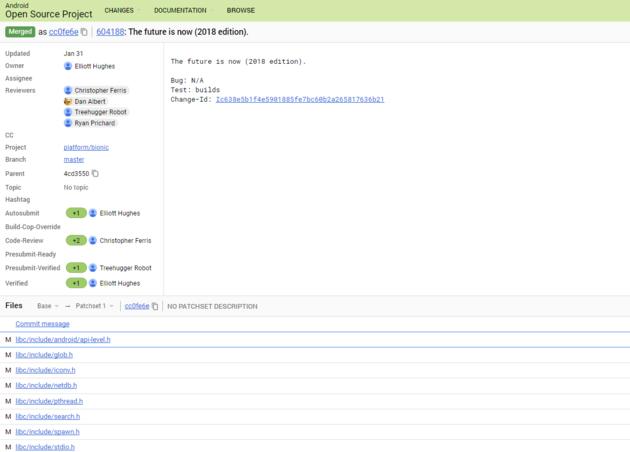
Task: Click Christopher Ferris reviewer avatar icon
Action: coord(68,90)
